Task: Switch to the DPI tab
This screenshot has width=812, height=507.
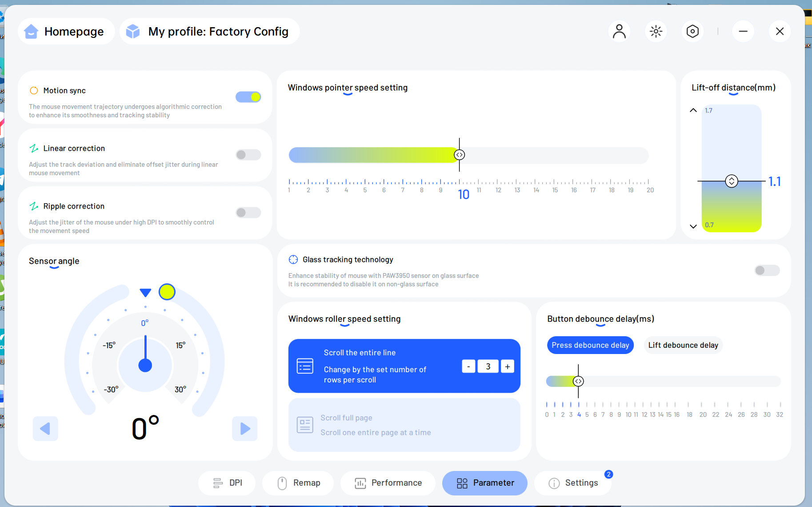Action: click(x=227, y=483)
